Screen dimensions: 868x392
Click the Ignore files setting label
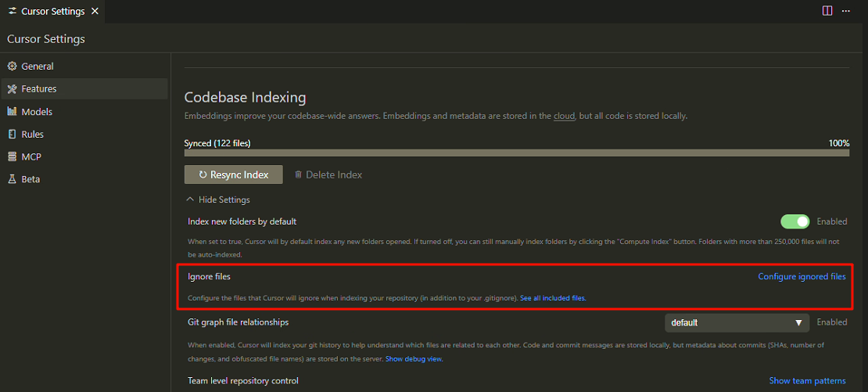tap(210, 276)
